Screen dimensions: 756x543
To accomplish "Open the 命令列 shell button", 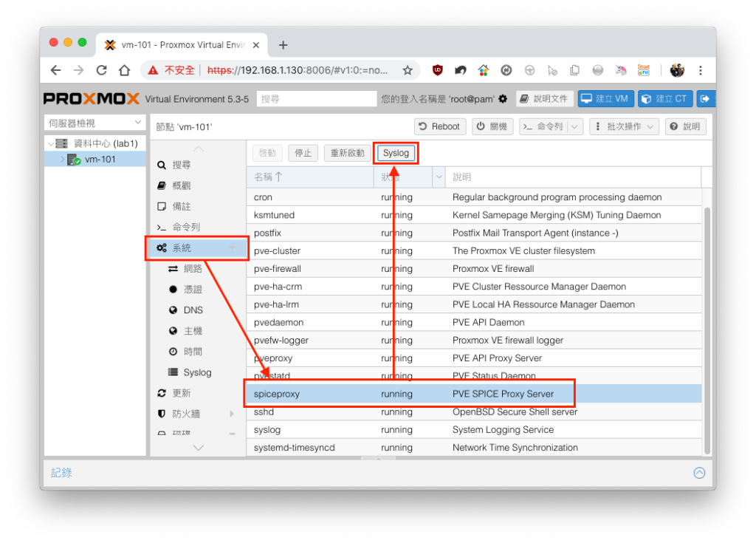I will tap(543, 126).
